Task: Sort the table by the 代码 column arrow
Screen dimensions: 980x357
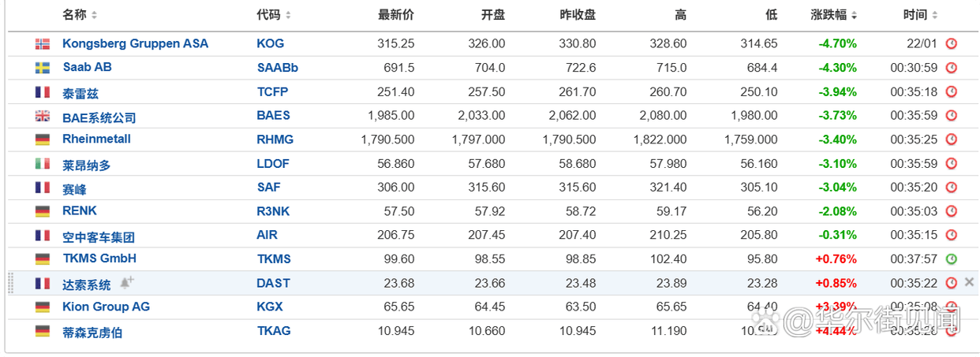Action: click(x=288, y=15)
